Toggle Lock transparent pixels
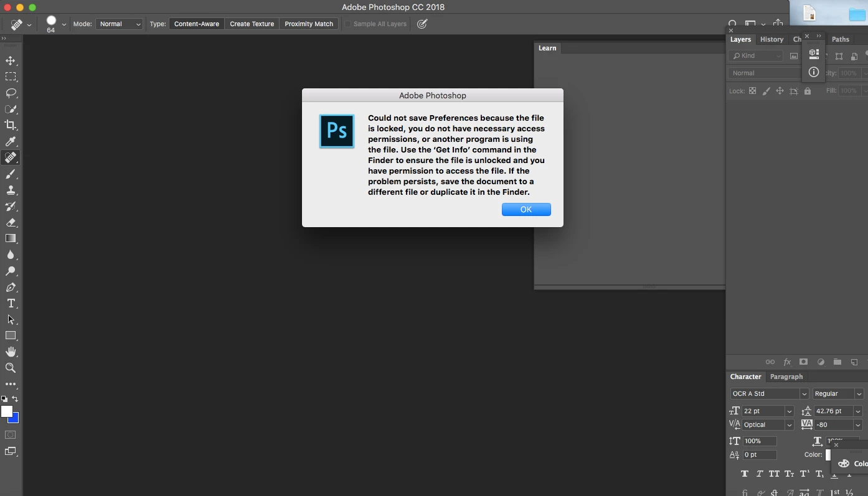Image resolution: width=868 pixels, height=496 pixels. click(752, 91)
